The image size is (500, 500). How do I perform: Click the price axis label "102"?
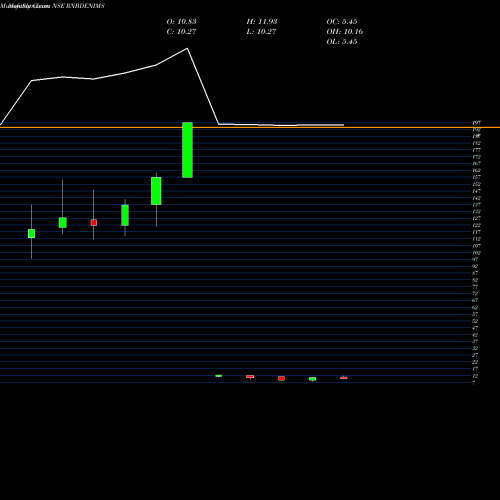[476, 252]
